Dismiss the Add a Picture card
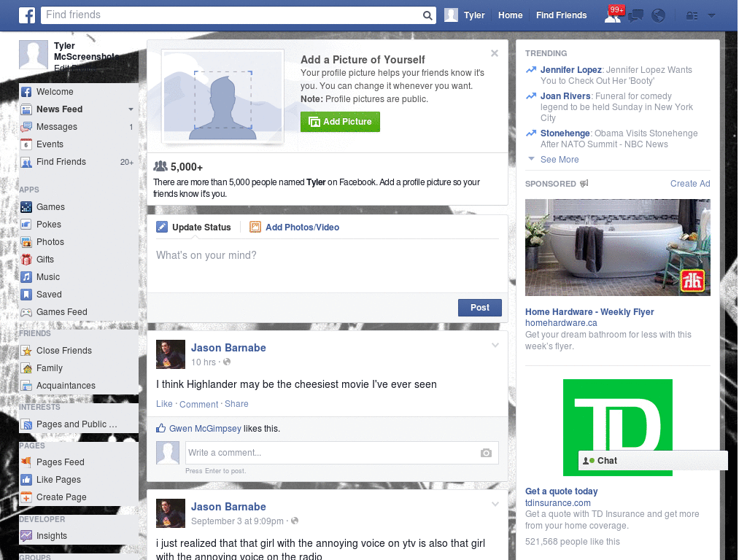Screen dimensions: 747x560 click(x=495, y=53)
